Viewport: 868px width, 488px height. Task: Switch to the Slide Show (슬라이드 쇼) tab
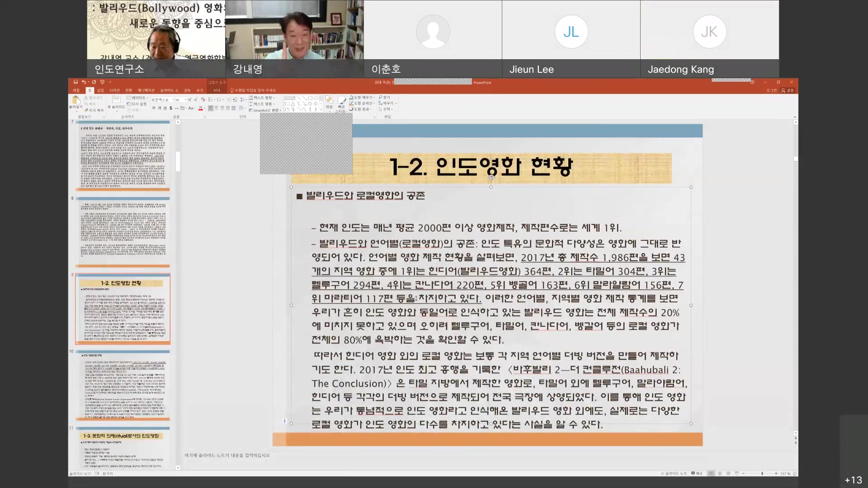click(x=169, y=90)
